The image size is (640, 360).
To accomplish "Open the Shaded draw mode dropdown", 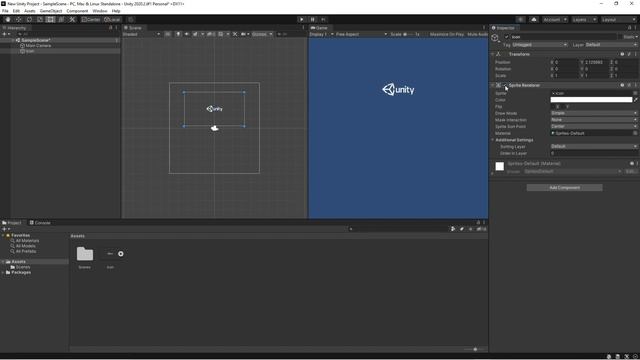I will [141, 34].
